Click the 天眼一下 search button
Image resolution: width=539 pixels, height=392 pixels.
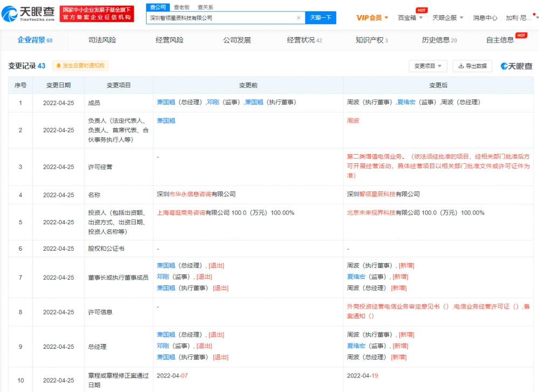coord(320,18)
